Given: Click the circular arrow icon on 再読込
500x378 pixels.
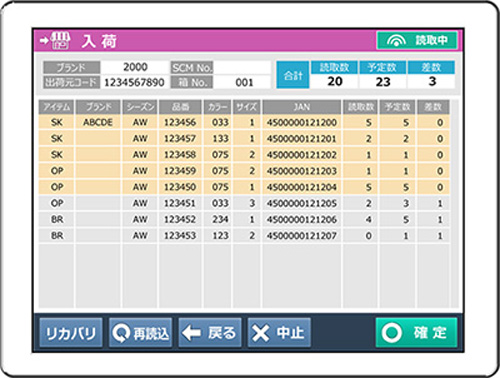Looking at the screenshot, I should (x=121, y=333).
